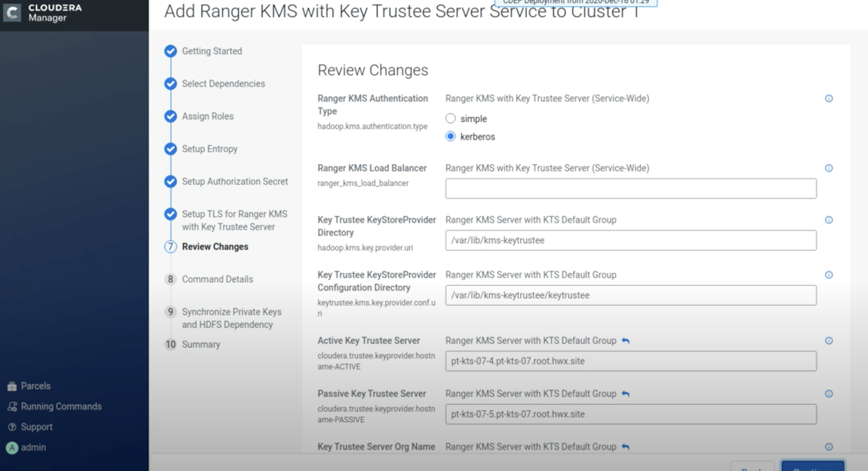Screen dimensions: 868x471
Task: Click the step 10 number circle
Action: tap(171, 344)
